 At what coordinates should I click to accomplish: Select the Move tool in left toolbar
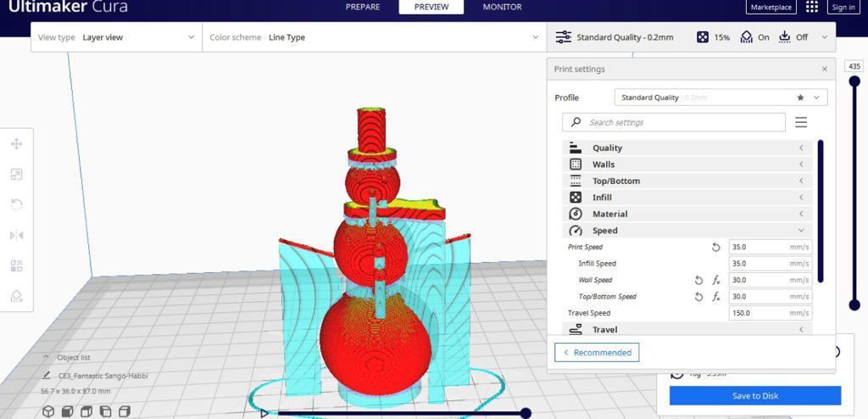pos(17,144)
